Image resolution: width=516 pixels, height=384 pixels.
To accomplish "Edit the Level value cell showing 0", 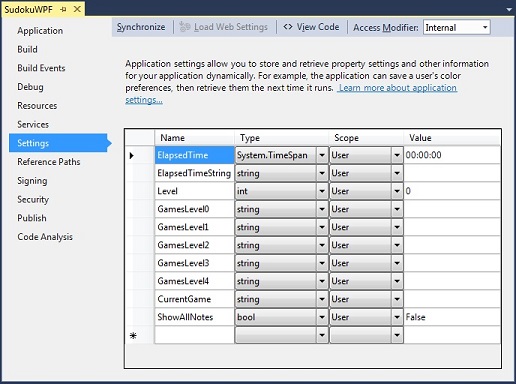I will (x=452, y=191).
